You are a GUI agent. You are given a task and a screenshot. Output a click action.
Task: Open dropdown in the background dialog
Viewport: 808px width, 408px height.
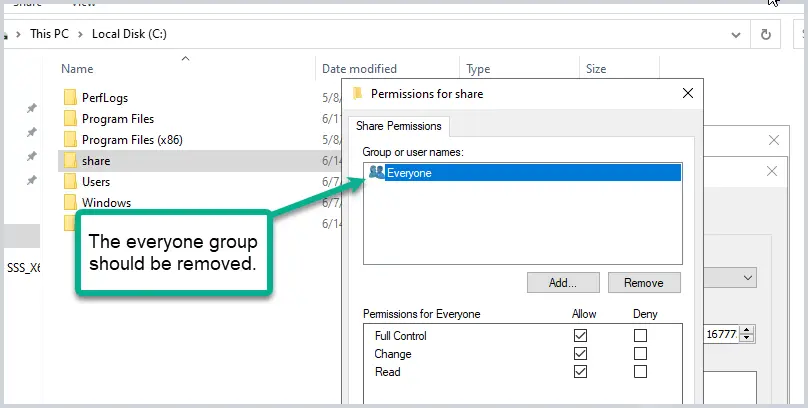748,278
